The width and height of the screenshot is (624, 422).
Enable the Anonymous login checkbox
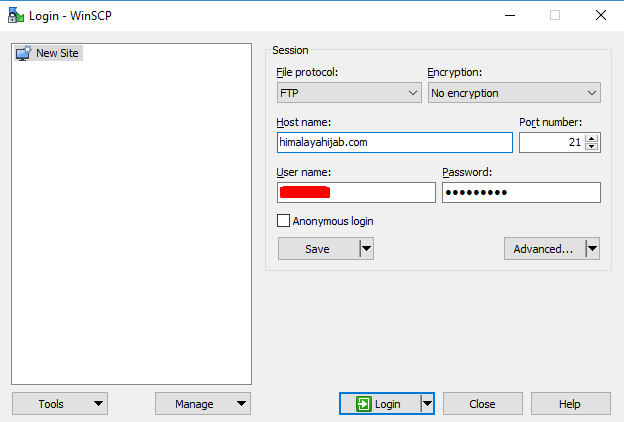point(283,221)
